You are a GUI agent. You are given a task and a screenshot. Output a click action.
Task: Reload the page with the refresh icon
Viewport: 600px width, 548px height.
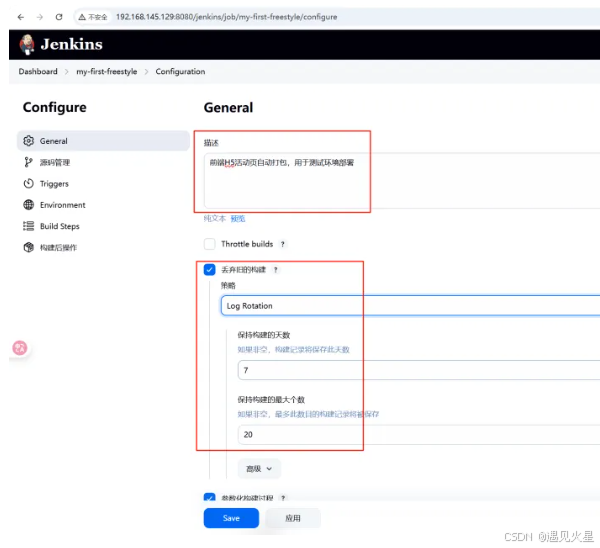click(59, 17)
